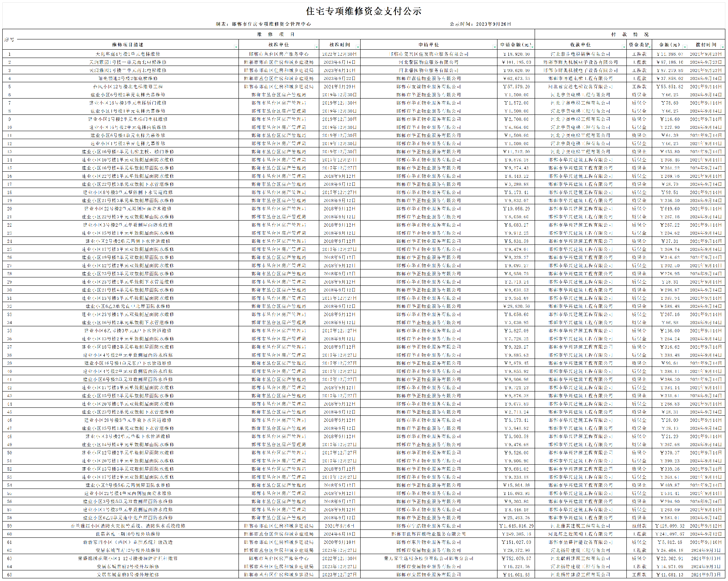Click the application amount ¥101,195.00
Screen dimensions: 728x581
[x=516, y=62]
